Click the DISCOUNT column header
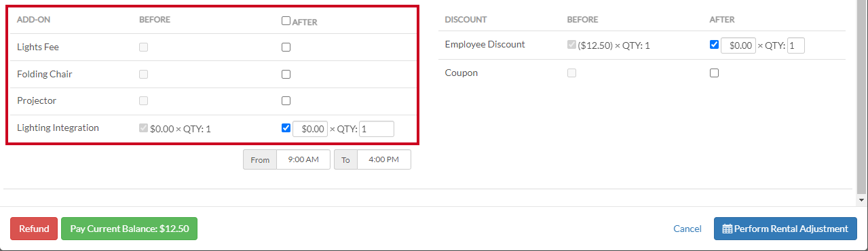This screenshot has width=868, height=251. [466, 20]
